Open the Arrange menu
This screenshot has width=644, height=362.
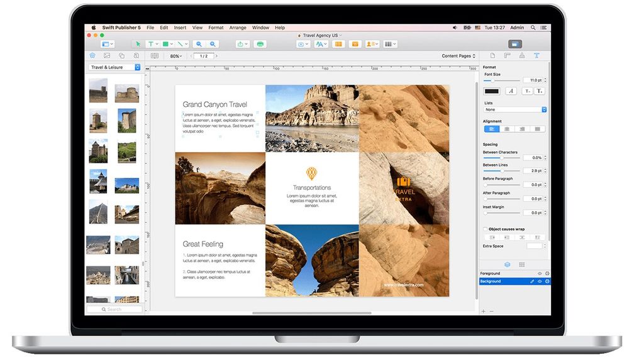(238, 27)
